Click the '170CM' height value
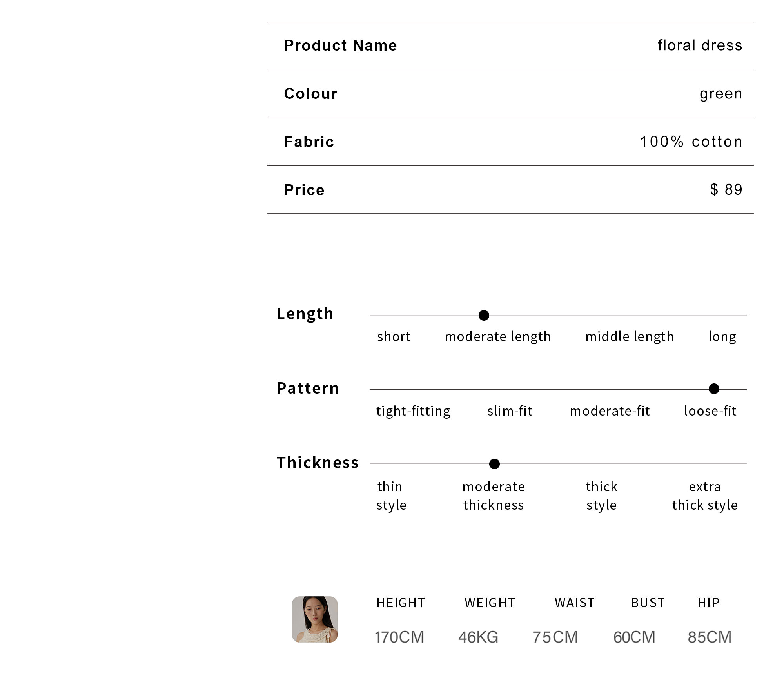784x679 pixels. [399, 637]
